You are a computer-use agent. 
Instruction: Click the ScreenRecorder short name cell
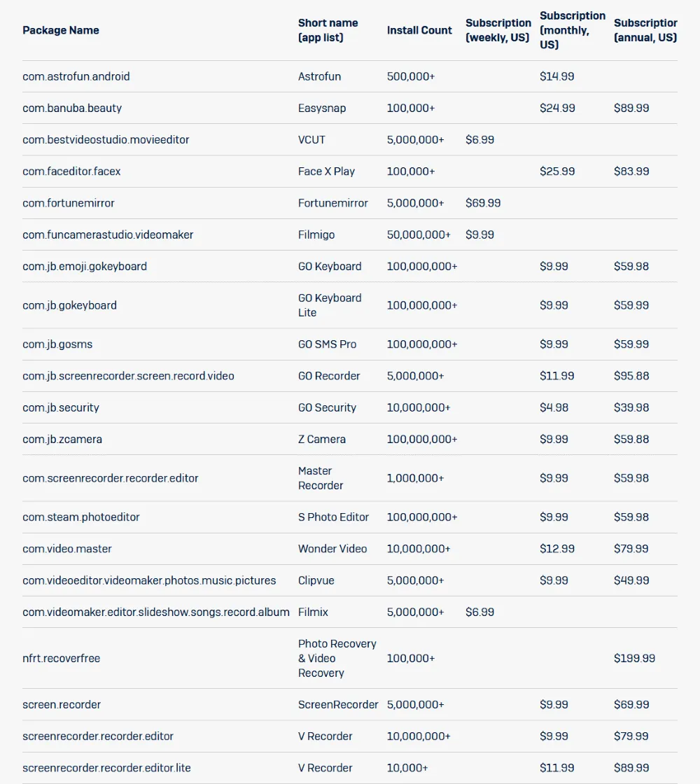click(338, 704)
